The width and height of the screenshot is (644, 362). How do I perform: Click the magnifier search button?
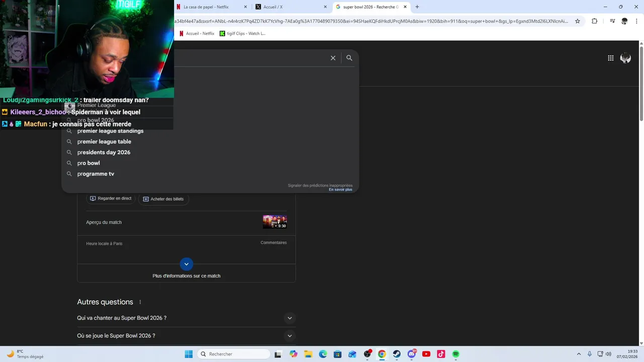(349, 58)
